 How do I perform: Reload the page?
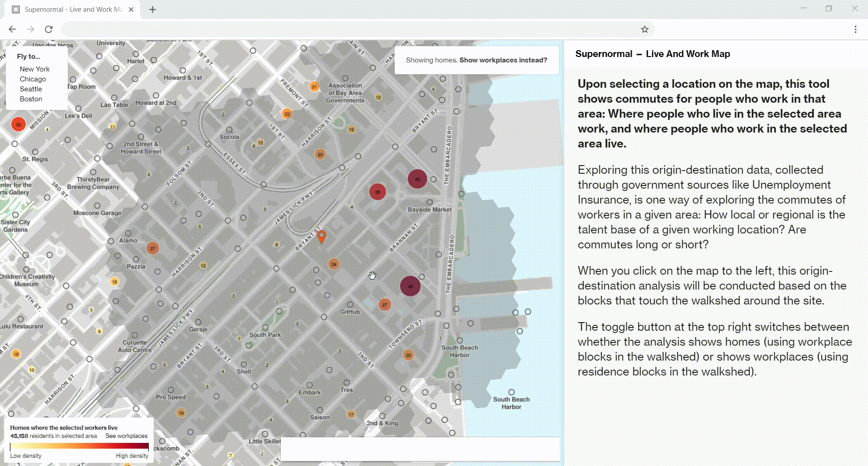49,29
